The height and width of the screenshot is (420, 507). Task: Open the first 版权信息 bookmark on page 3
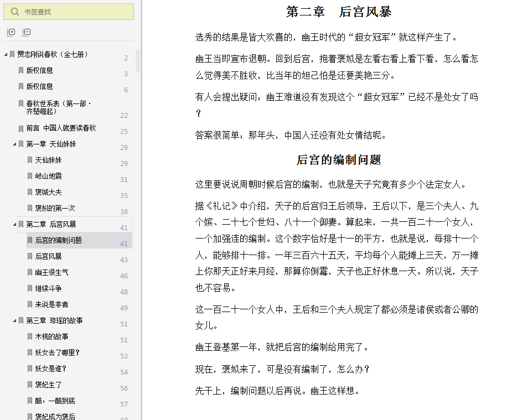(x=39, y=70)
